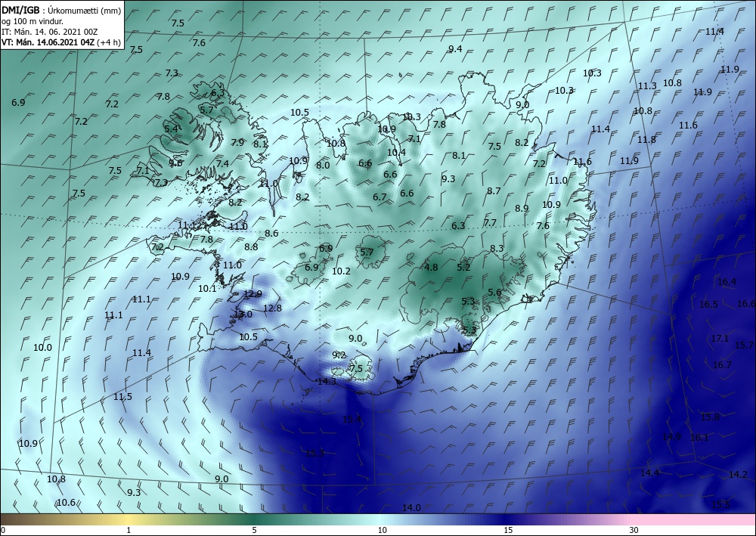Screen dimensions: 756x536
Task: Click the map value 16.7
Action: [722, 365]
